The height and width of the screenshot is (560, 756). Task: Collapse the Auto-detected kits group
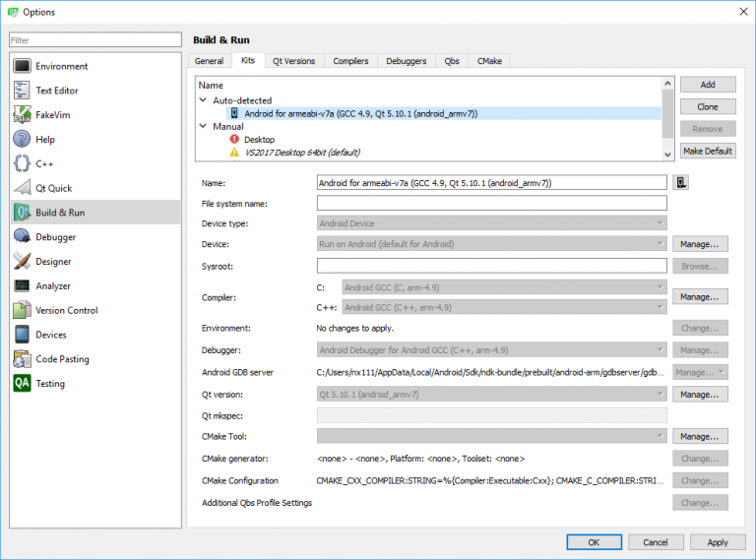203,100
